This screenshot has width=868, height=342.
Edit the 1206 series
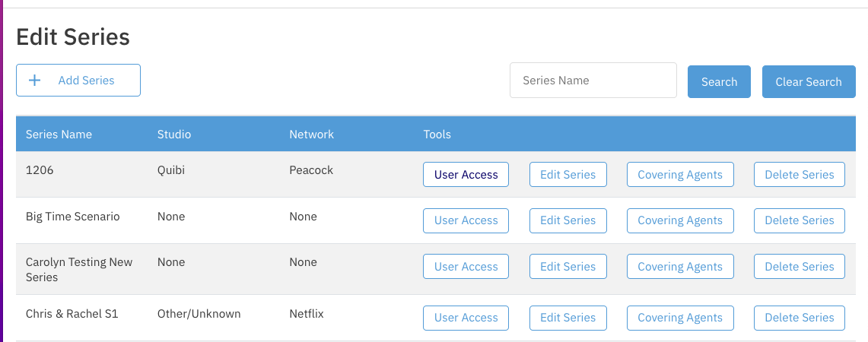point(568,175)
